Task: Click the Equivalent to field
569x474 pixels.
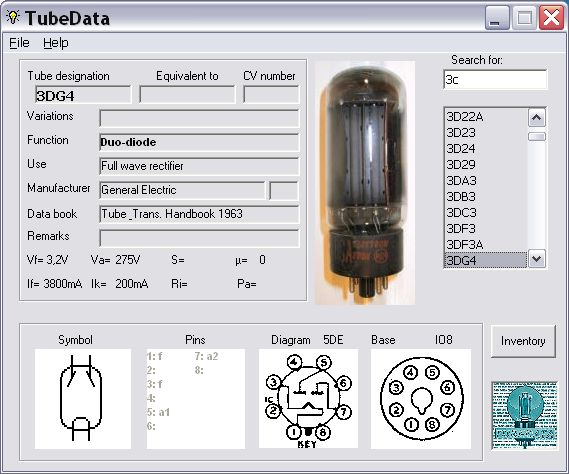Action: (187, 95)
